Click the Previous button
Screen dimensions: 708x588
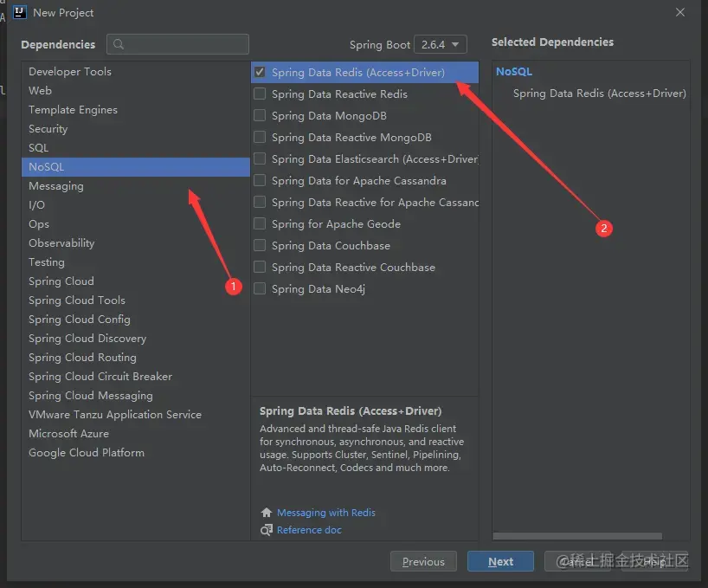[423, 561]
